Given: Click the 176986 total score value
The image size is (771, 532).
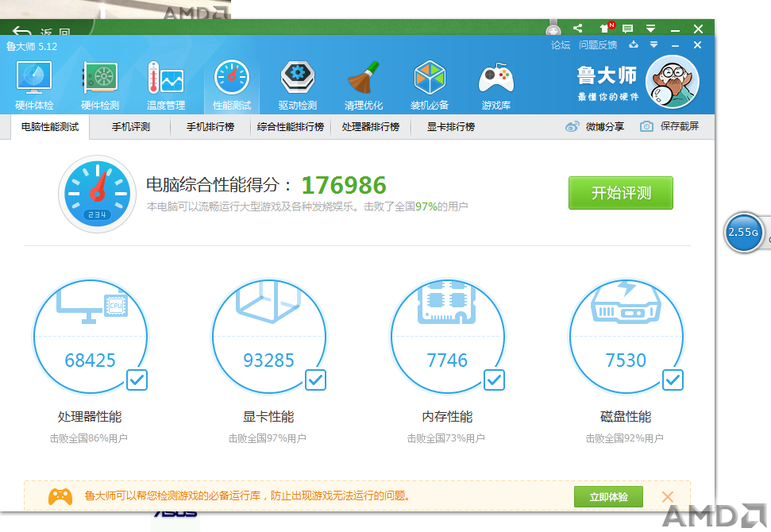Looking at the screenshot, I should (344, 185).
